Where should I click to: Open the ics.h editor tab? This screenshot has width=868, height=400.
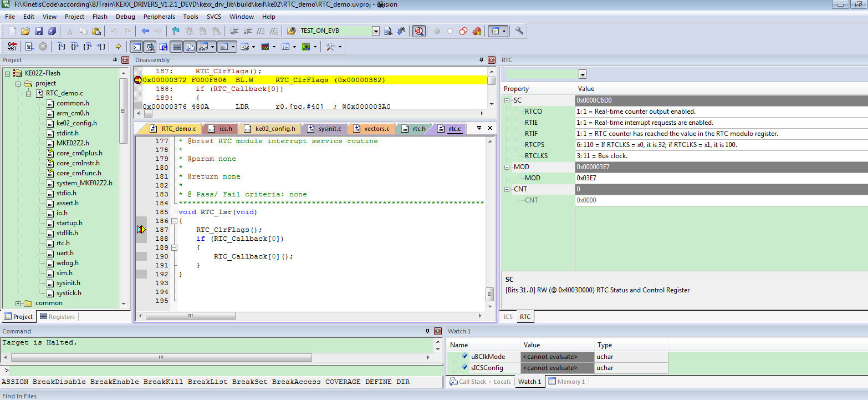[x=221, y=129]
